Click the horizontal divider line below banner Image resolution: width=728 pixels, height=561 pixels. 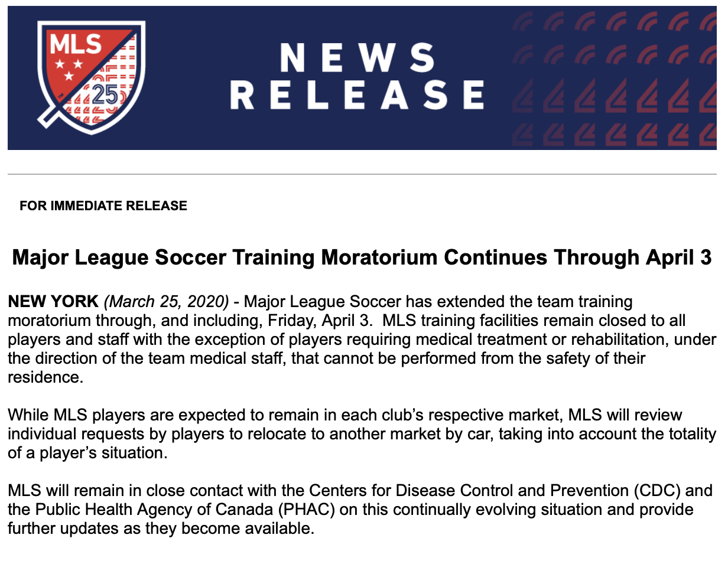[362, 174]
